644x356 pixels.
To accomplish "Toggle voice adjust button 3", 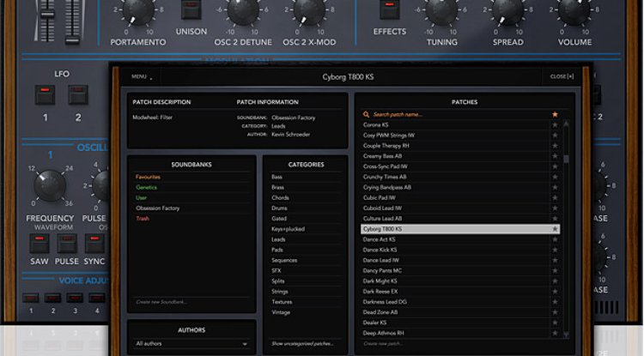I will [75, 298].
